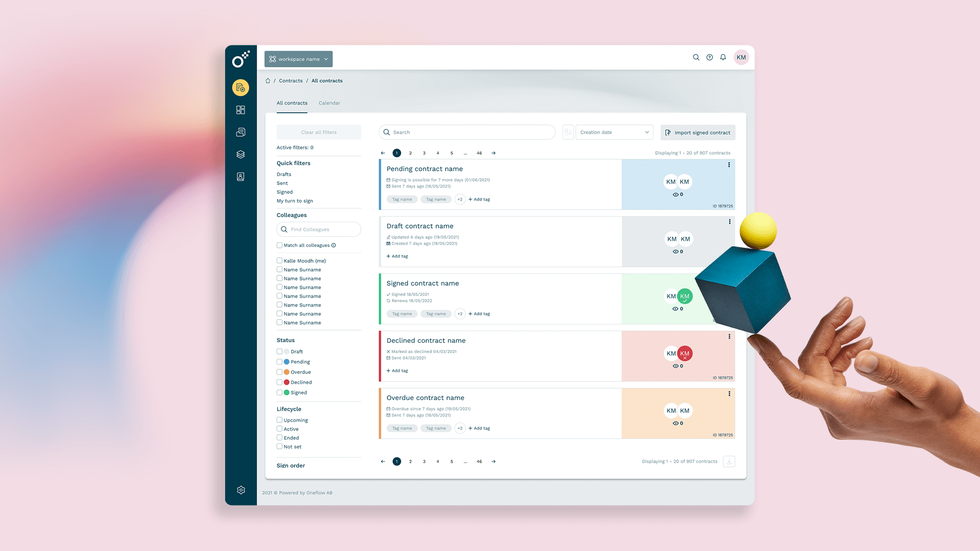Open the user profile icon top right
The height and width of the screenshot is (551, 980).
[741, 57]
